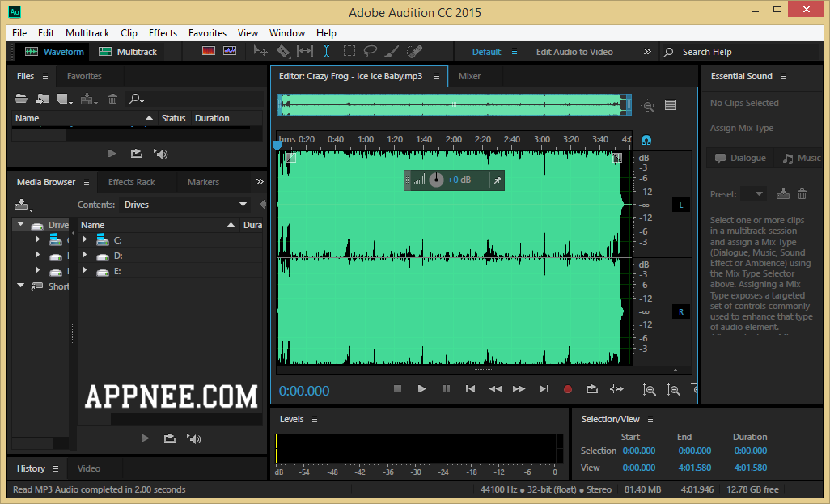
Task: Expand the C: drive row
Action: click(85, 239)
